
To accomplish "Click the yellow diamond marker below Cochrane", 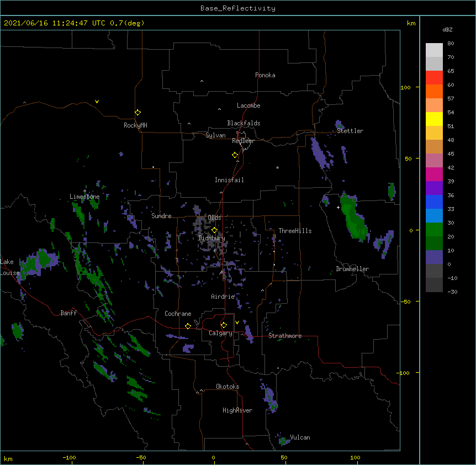I will [x=188, y=326].
